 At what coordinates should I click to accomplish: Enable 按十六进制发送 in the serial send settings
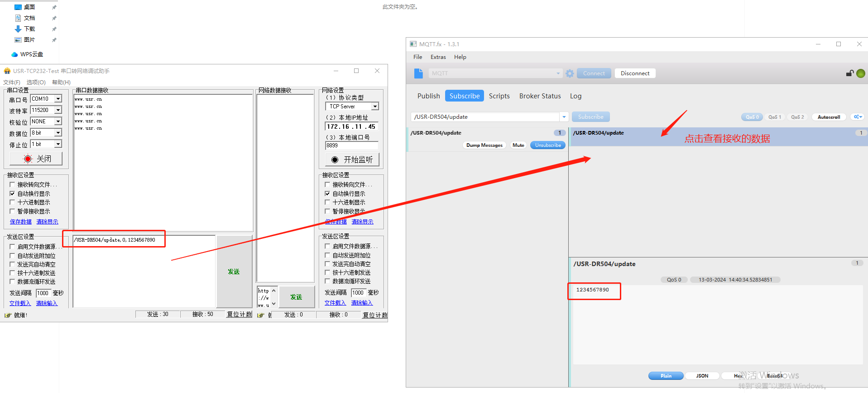tap(13, 273)
